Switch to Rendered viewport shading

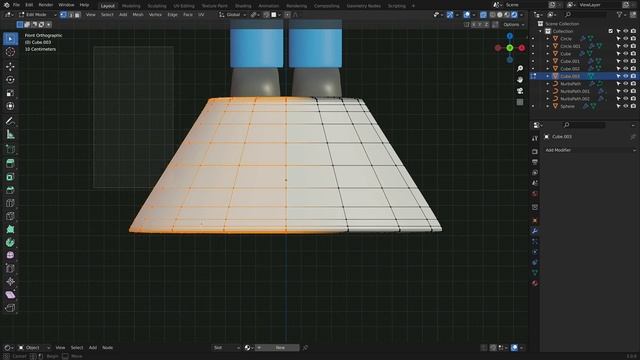point(514,15)
